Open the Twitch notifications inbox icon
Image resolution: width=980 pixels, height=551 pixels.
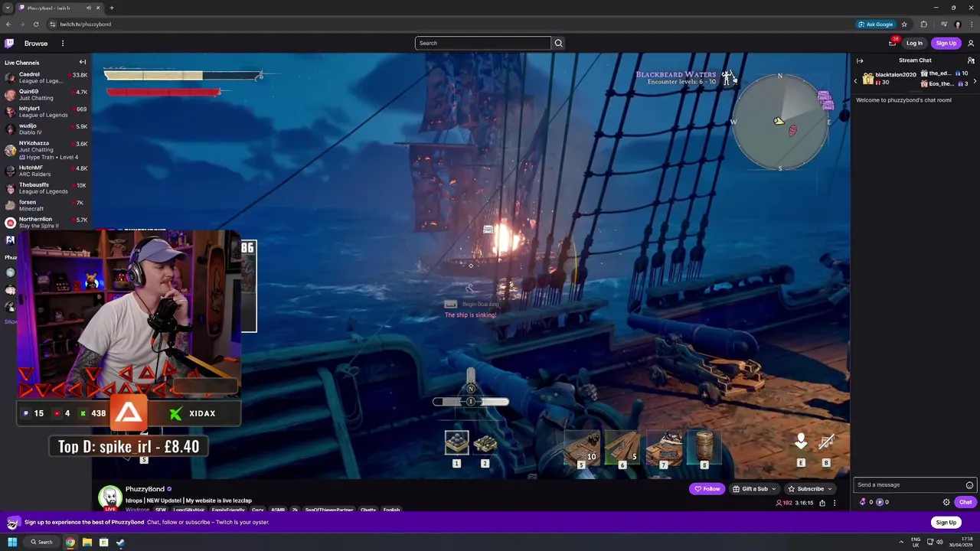click(893, 43)
